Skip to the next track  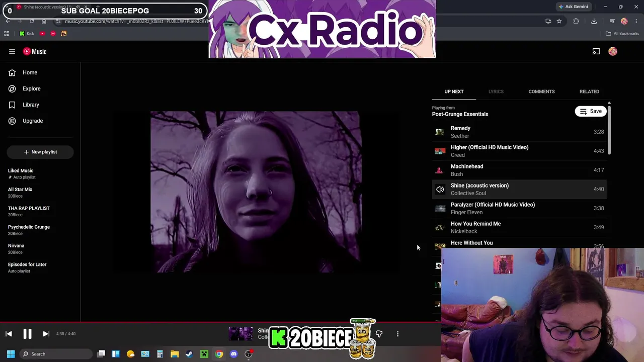(46, 334)
